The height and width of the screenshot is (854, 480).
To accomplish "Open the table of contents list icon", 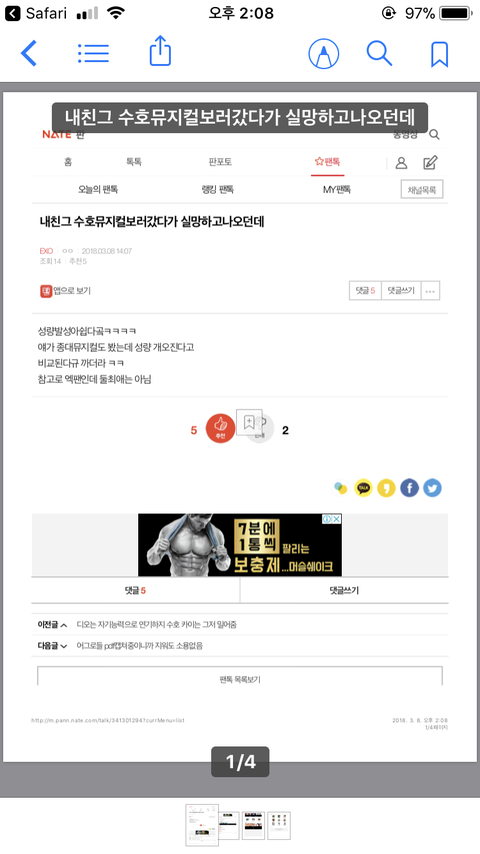I will 93,53.
